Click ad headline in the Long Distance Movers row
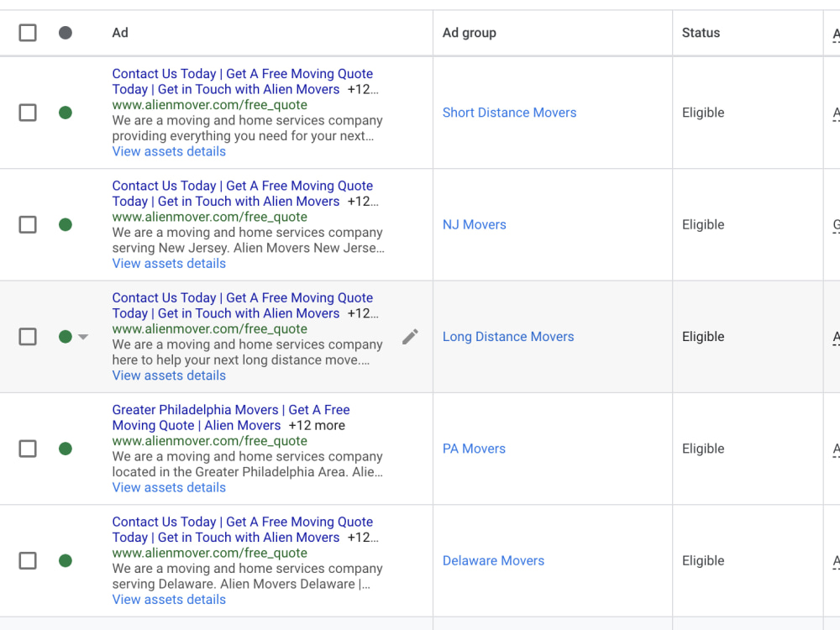This screenshot has height=630, width=840. tap(242, 306)
